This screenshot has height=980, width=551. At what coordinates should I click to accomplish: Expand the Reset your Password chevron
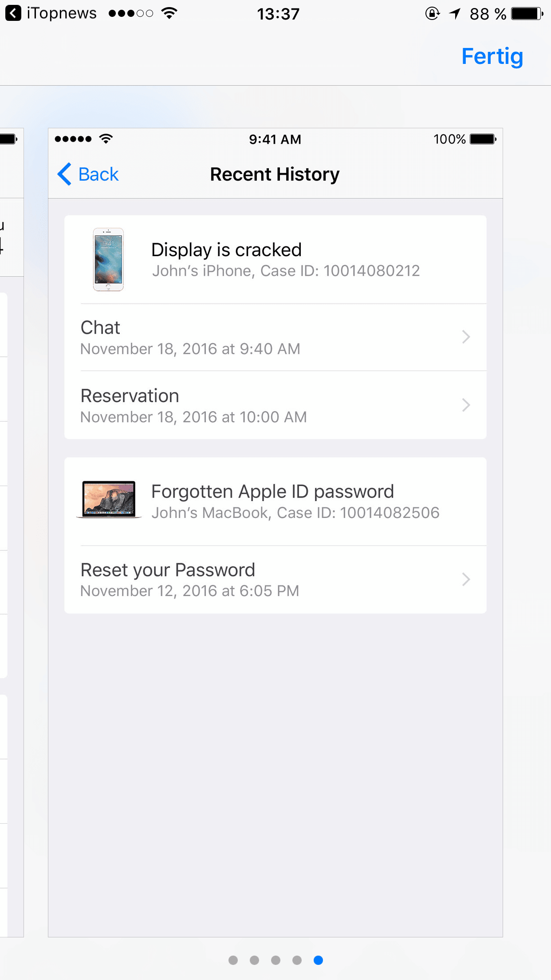click(x=466, y=579)
